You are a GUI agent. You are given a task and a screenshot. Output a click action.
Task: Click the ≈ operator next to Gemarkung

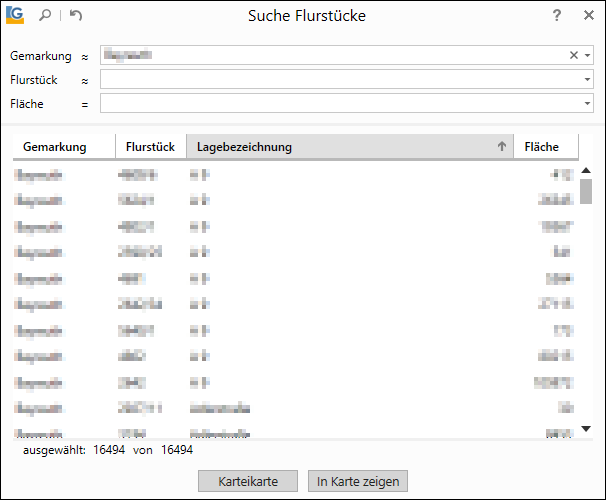click(x=85, y=56)
